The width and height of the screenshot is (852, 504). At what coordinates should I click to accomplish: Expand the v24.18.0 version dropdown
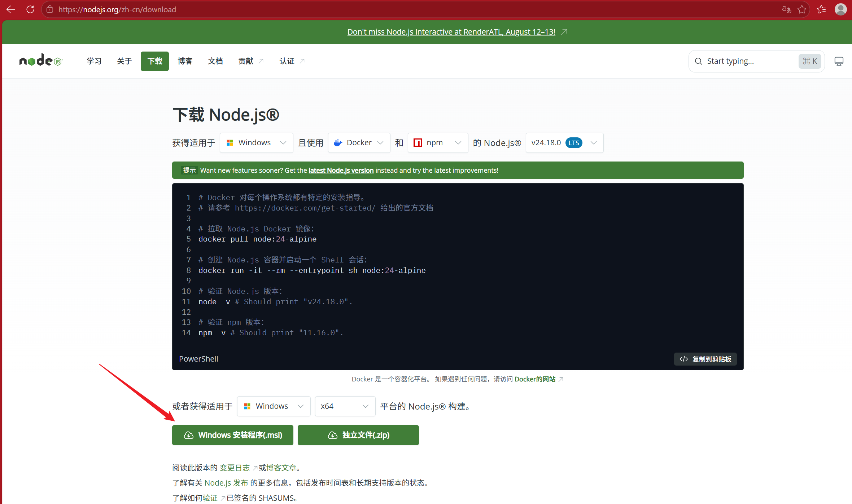564,143
